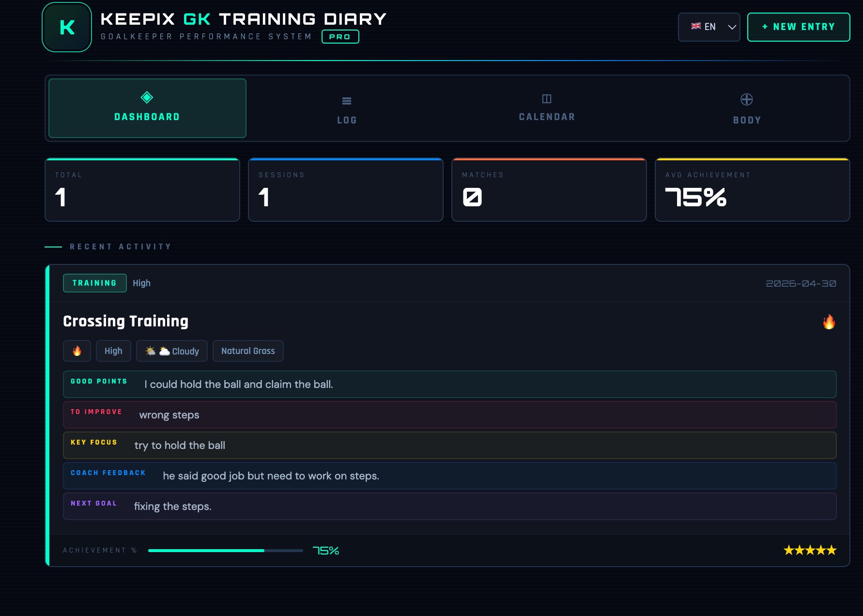
Task: Click the five-star rating
Action: point(810,550)
